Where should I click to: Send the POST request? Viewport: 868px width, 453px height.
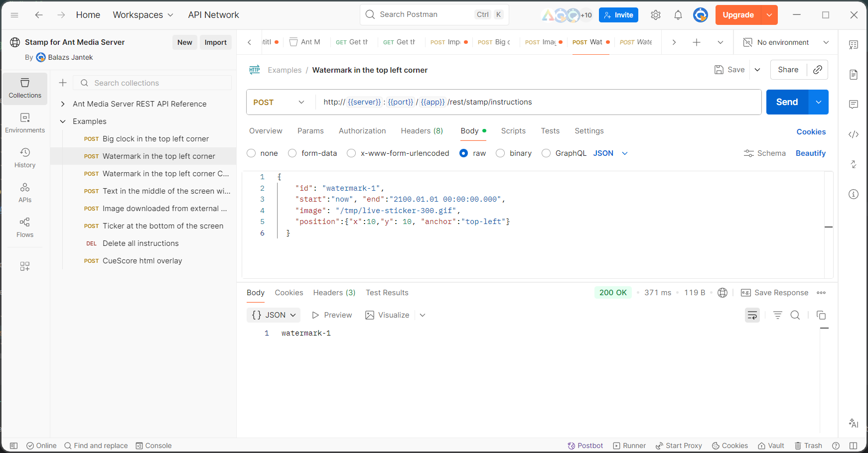(787, 102)
